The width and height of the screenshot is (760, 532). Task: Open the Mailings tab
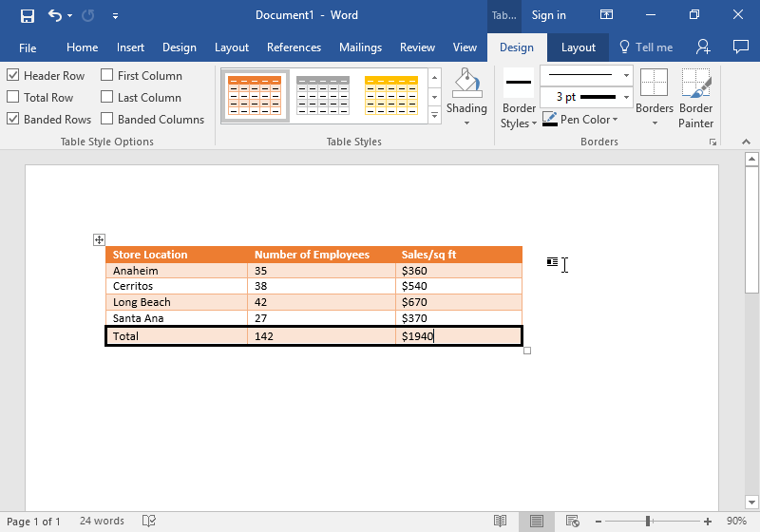click(360, 47)
